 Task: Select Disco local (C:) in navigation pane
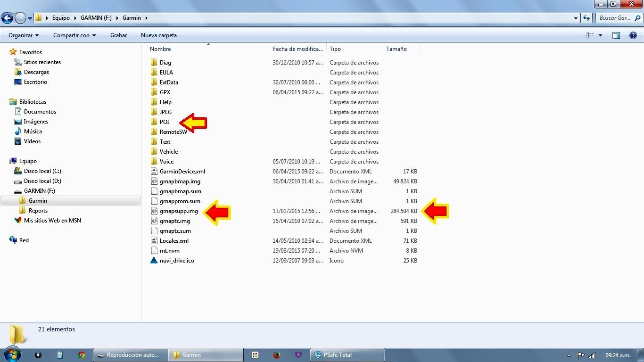pyautogui.click(x=42, y=171)
